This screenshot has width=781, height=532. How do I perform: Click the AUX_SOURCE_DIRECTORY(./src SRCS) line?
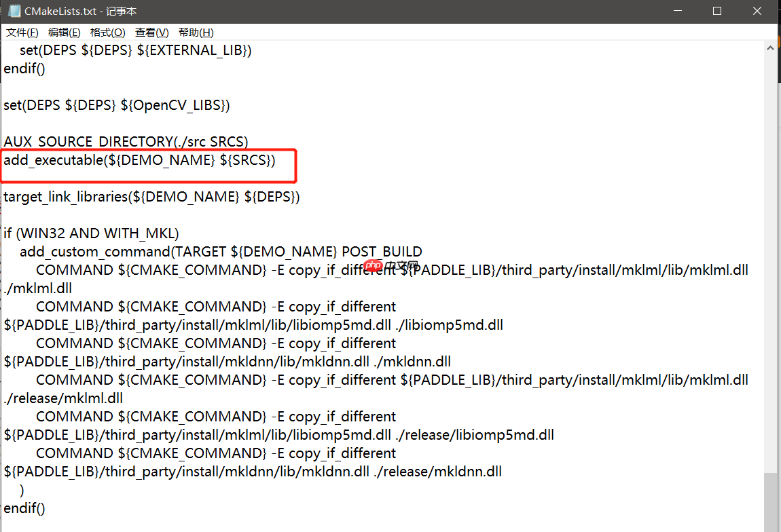point(126,142)
